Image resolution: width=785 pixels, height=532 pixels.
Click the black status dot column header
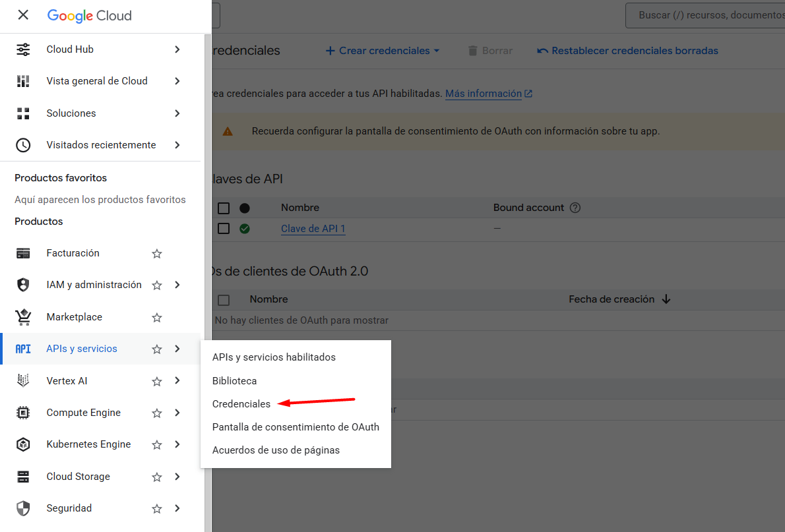point(245,208)
